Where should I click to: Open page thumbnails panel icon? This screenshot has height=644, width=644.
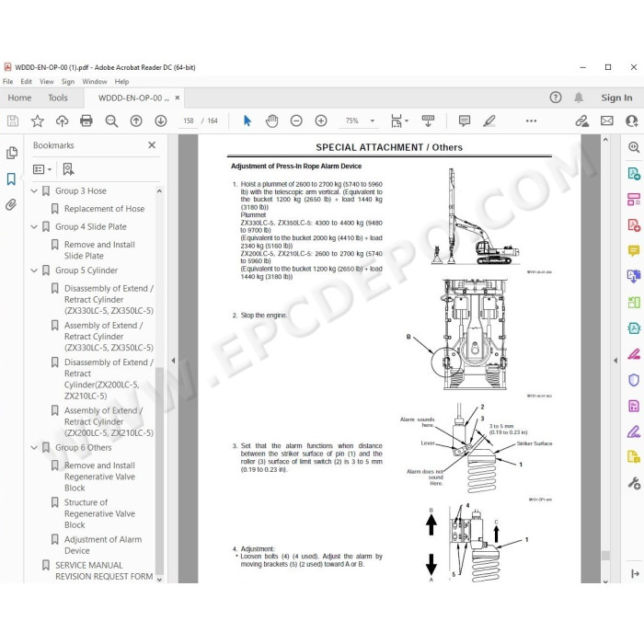[x=12, y=153]
